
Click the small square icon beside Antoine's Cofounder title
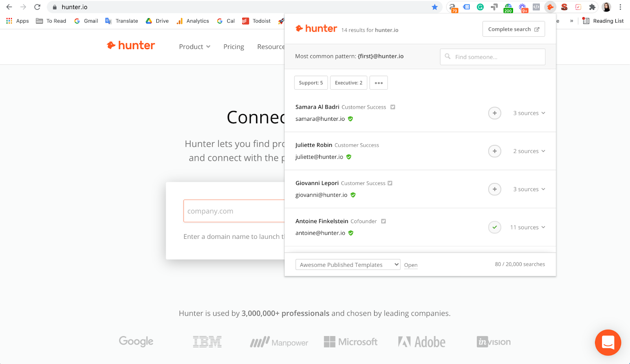coord(384,221)
